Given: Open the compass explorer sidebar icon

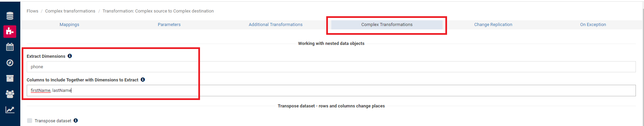Looking at the screenshot, I should click(x=10, y=63).
